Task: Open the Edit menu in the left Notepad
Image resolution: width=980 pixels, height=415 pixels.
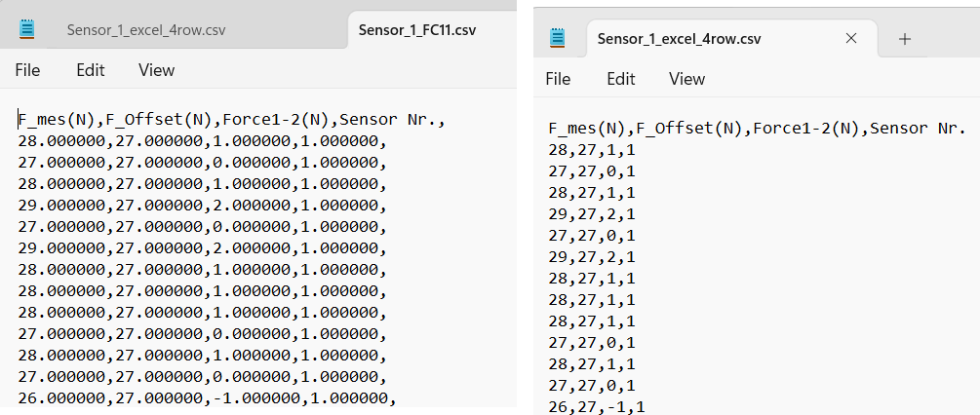Action: pos(91,70)
